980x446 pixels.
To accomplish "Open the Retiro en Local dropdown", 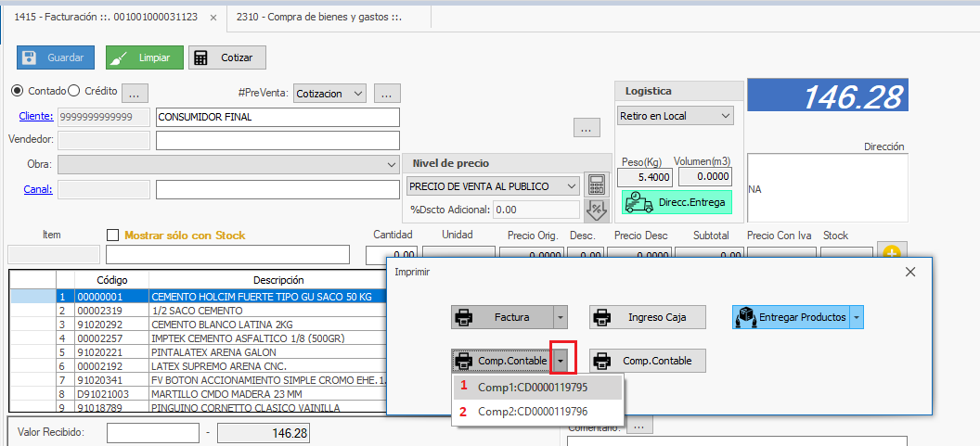I will [676, 116].
